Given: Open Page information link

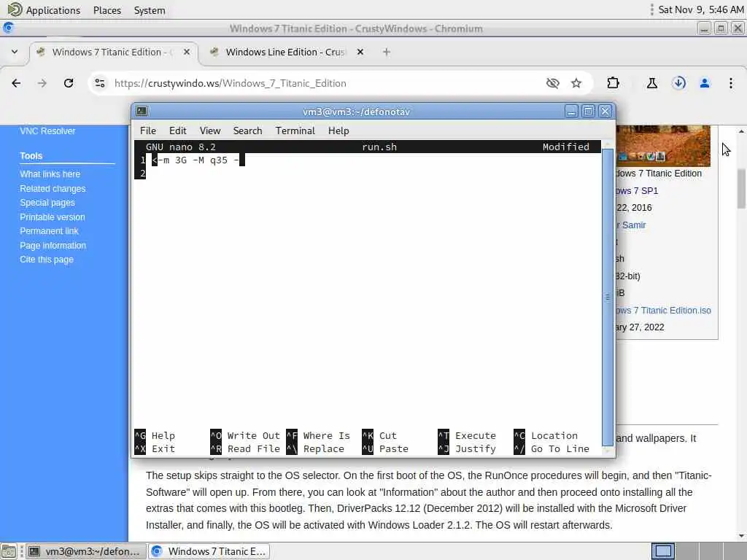Looking at the screenshot, I should pyautogui.click(x=53, y=246).
